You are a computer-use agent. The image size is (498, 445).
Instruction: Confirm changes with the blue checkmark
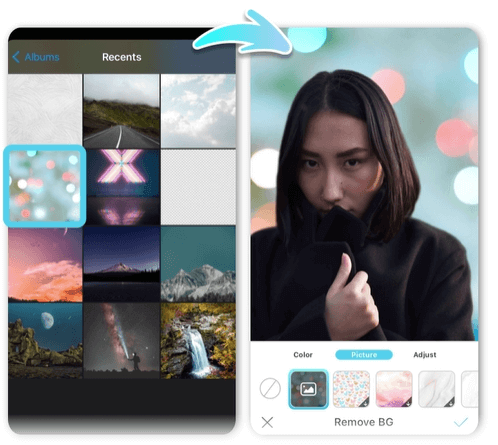pos(461,422)
